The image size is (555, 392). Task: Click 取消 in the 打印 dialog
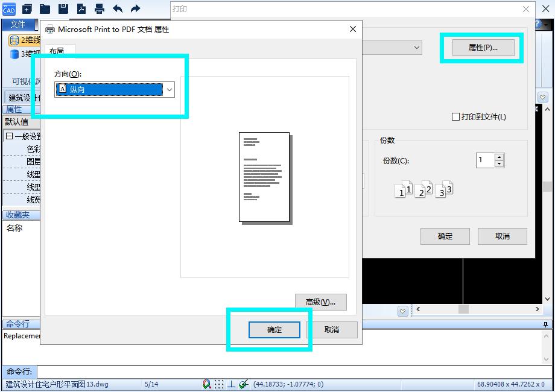coord(503,236)
